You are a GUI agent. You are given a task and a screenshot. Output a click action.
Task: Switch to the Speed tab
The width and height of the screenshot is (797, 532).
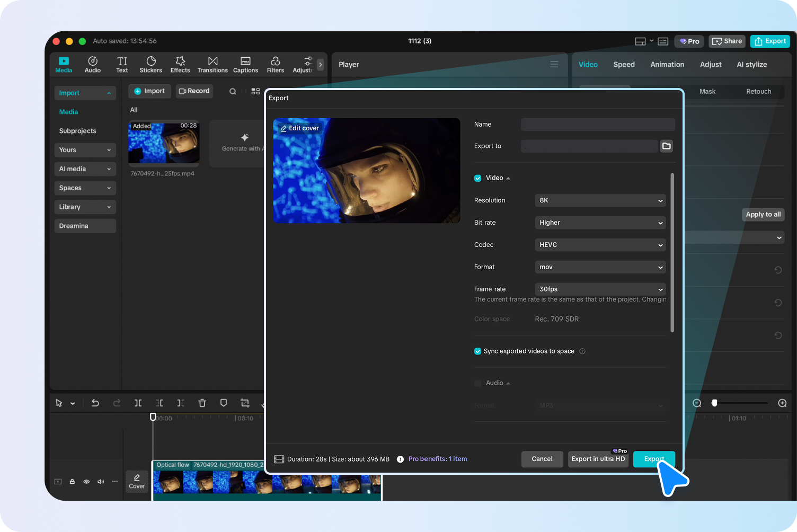click(x=624, y=65)
